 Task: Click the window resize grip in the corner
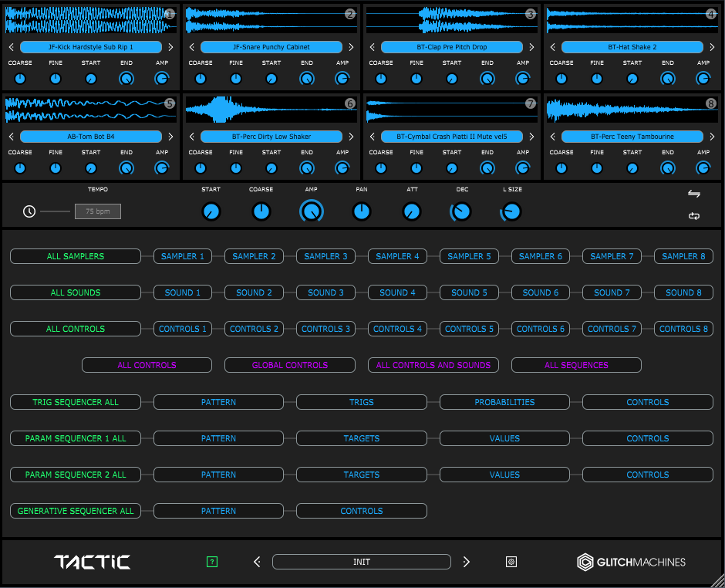(x=718, y=581)
